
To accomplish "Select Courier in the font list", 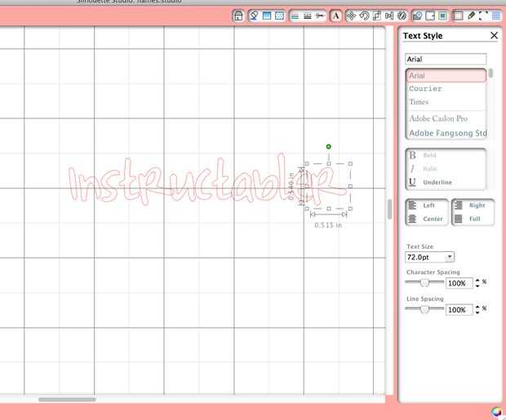I will (446, 89).
